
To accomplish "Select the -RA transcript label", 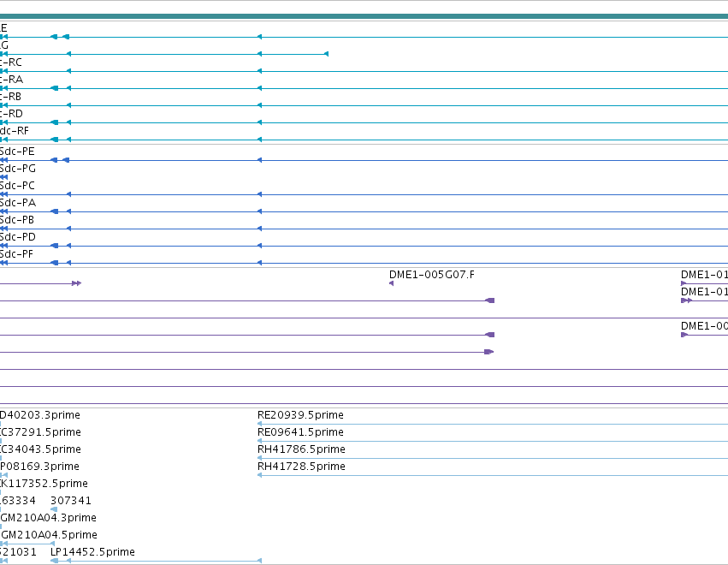I will [x=11, y=80].
